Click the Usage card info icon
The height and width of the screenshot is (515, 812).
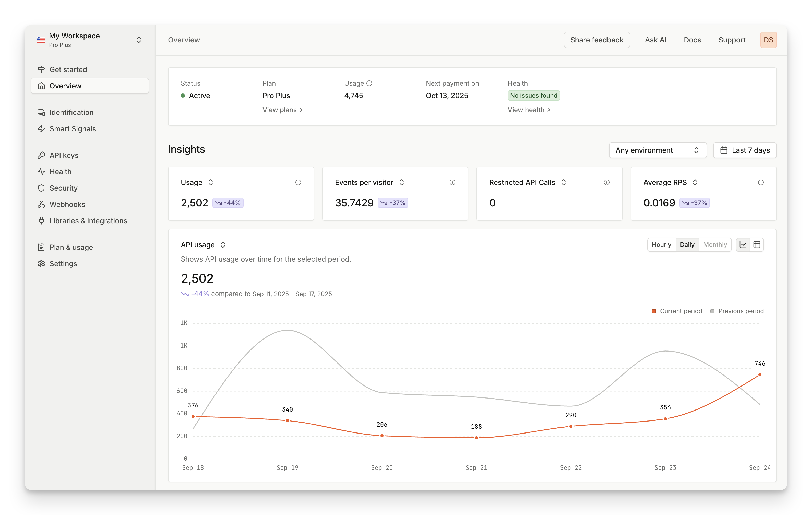point(298,182)
